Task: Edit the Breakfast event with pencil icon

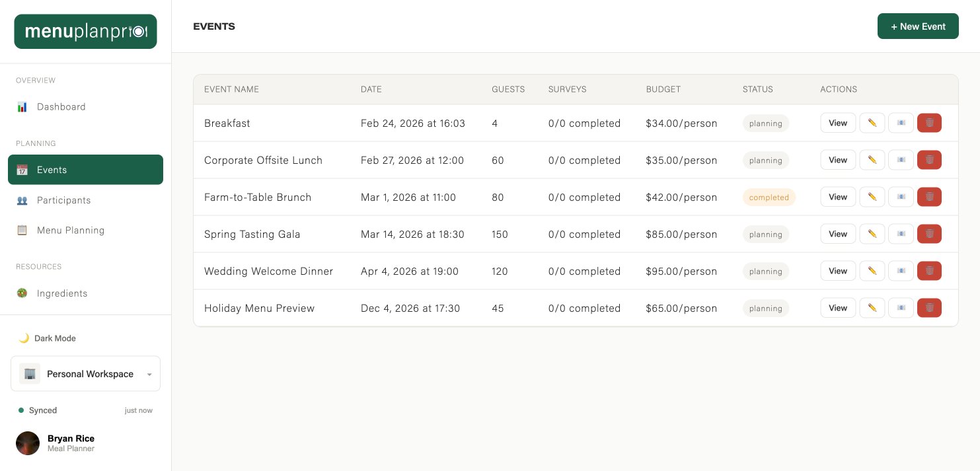Action: 872,123
